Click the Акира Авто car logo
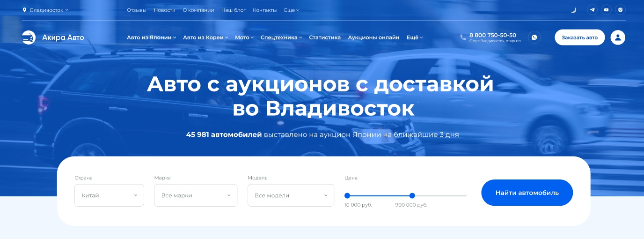The image size is (644, 239). click(29, 37)
